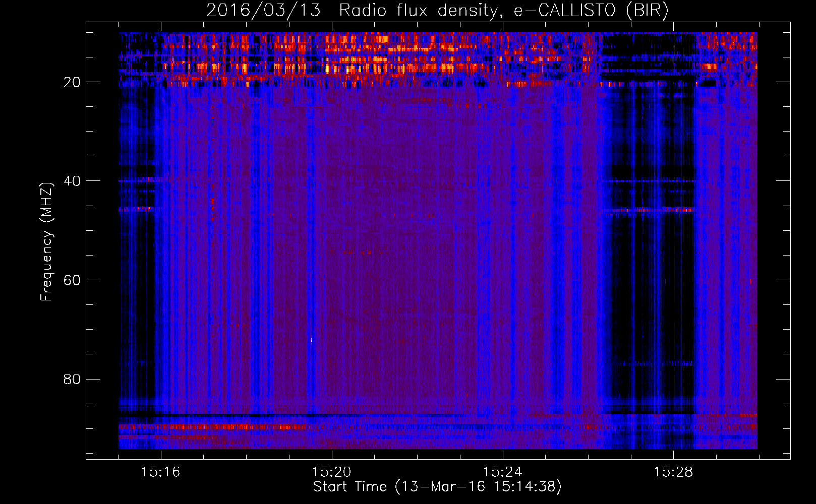Click the "15:28" time tick label

coord(674,472)
